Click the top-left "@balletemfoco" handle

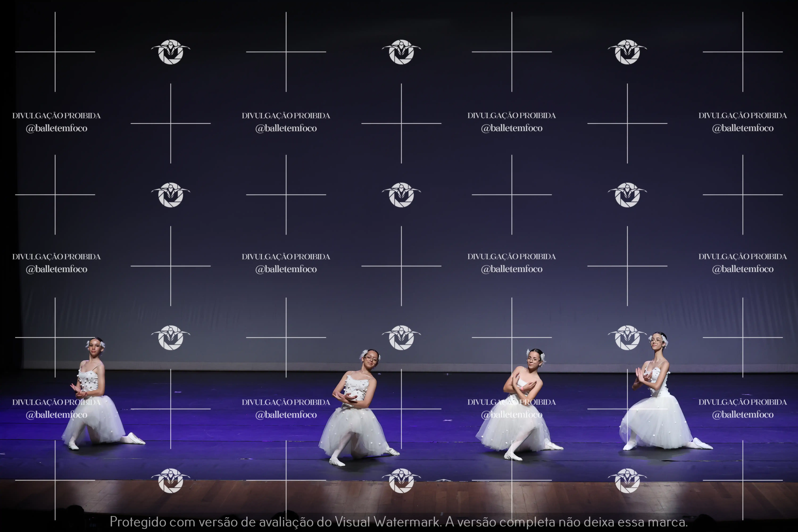point(57,128)
